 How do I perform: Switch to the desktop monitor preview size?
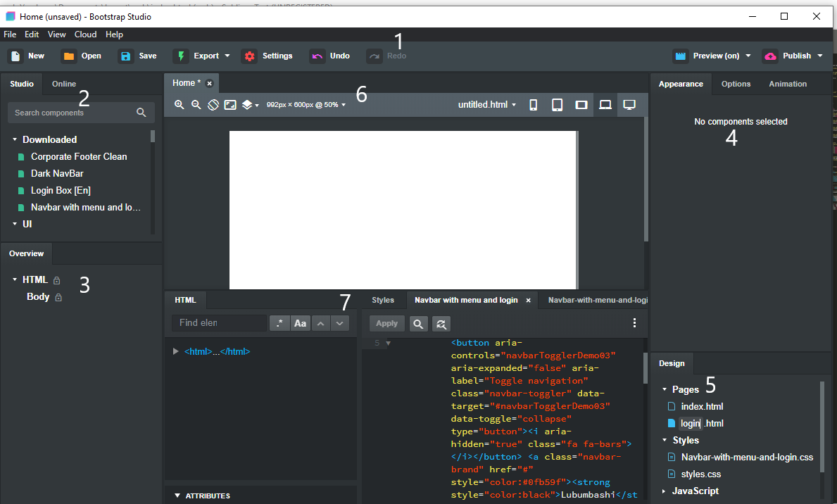tap(630, 105)
